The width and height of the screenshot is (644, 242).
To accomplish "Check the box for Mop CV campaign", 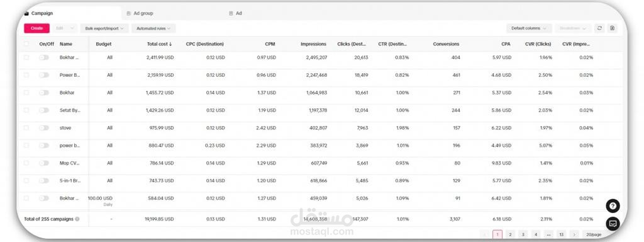I will point(26,163).
